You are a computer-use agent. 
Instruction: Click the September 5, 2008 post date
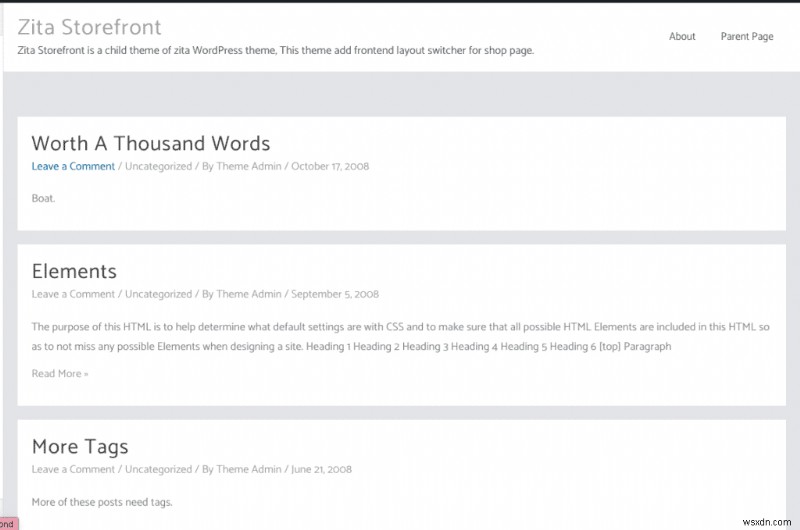tap(335, 294)
